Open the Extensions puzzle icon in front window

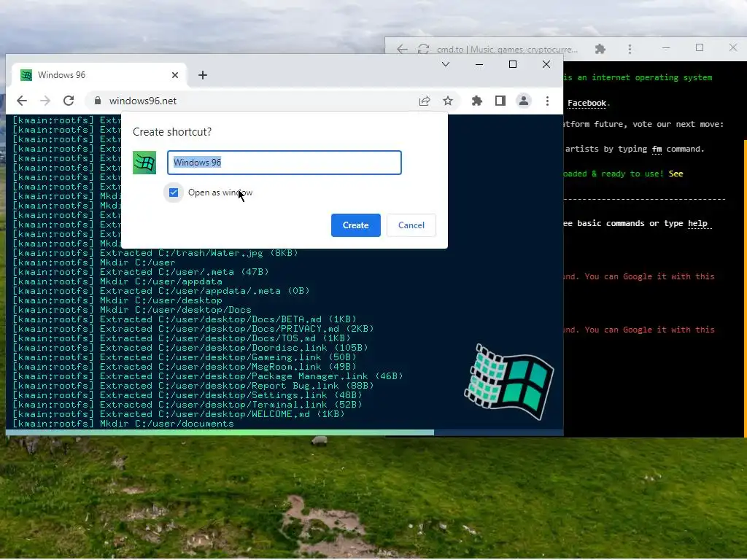pyautogui.click(x=477, y=101)
